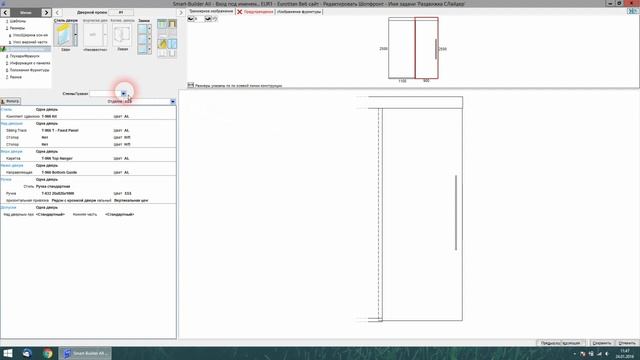The image size is (640, 360).
Task: Click the taskbar clock
Action: click(x=625, y=353)
